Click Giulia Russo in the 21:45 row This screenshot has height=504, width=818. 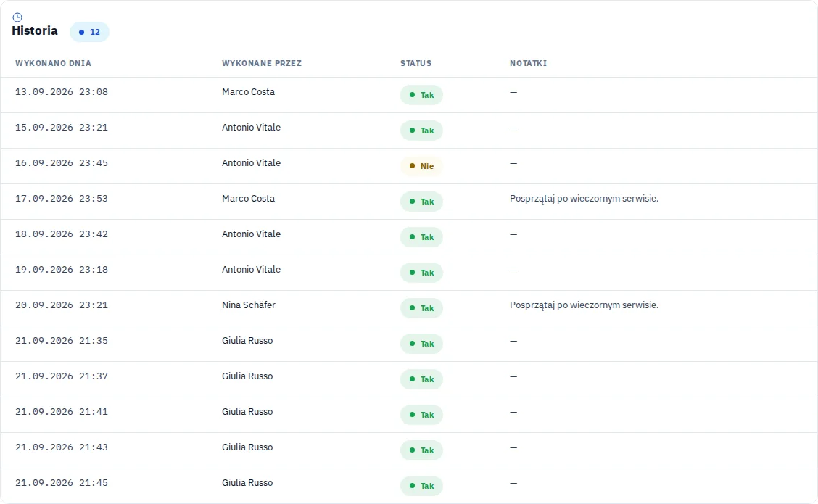pyautogui.click(x=247, y=482)
